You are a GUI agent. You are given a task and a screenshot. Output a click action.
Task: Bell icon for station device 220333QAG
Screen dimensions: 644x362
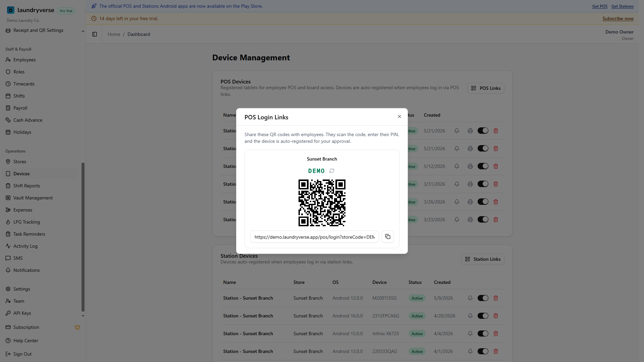coord(470,351)
